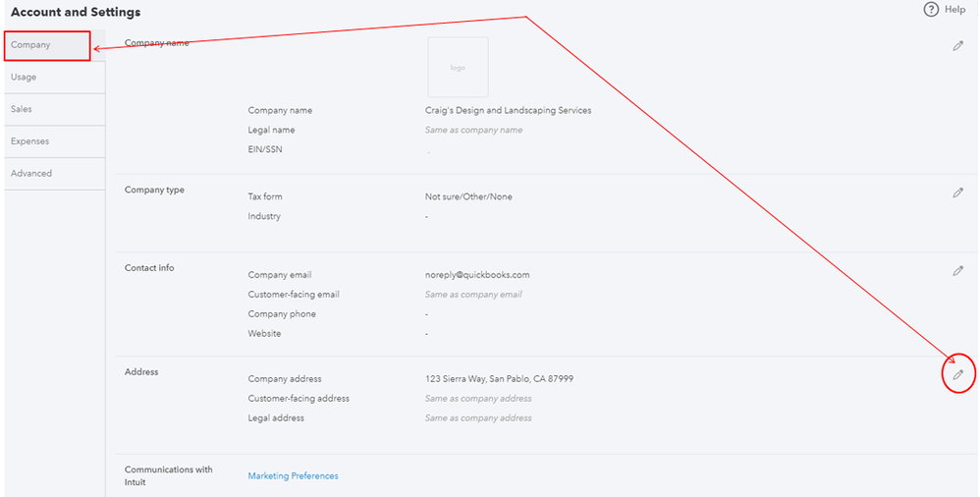Open the Marketing Preferences link
The image size is (980, 497).
tap(294, 475)
